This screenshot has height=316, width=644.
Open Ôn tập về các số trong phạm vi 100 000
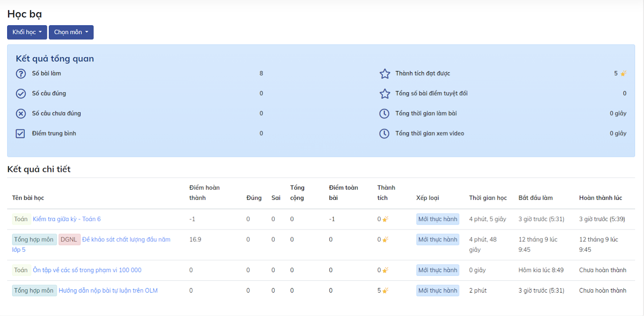click(87, 270)
